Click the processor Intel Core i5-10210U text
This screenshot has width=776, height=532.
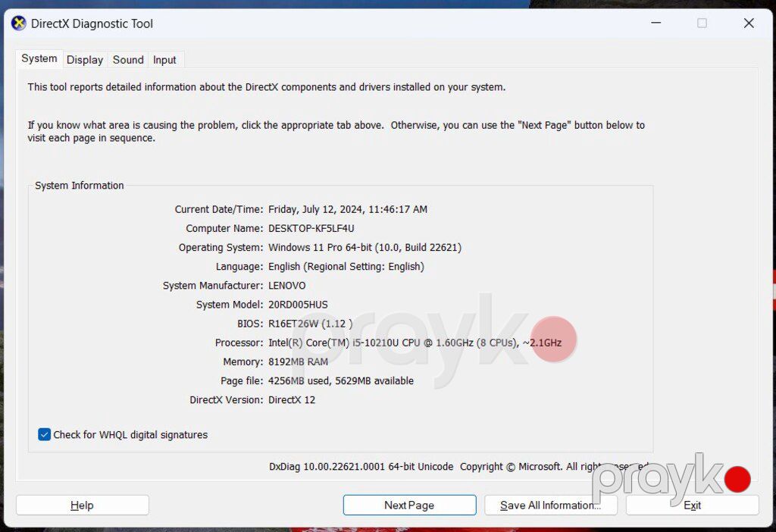[415, 343]
